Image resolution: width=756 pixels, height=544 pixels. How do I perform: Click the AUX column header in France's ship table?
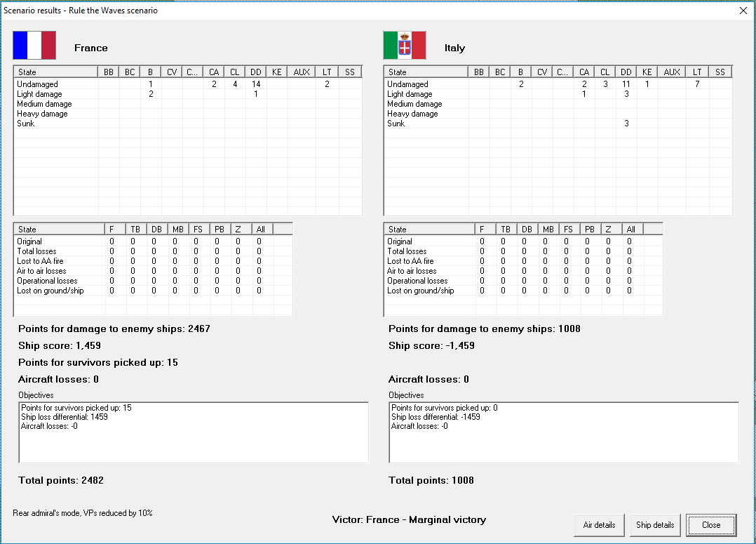[302, 72]
